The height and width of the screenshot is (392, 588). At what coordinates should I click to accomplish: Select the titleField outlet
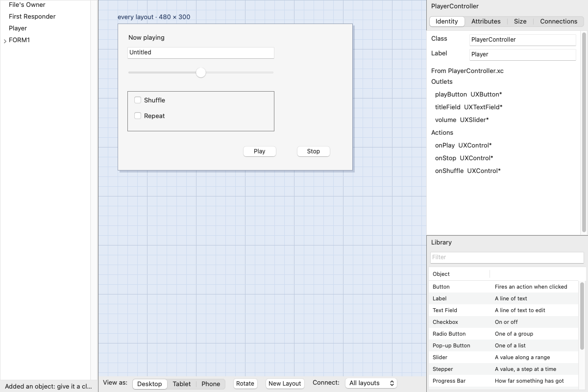point(469,107)
